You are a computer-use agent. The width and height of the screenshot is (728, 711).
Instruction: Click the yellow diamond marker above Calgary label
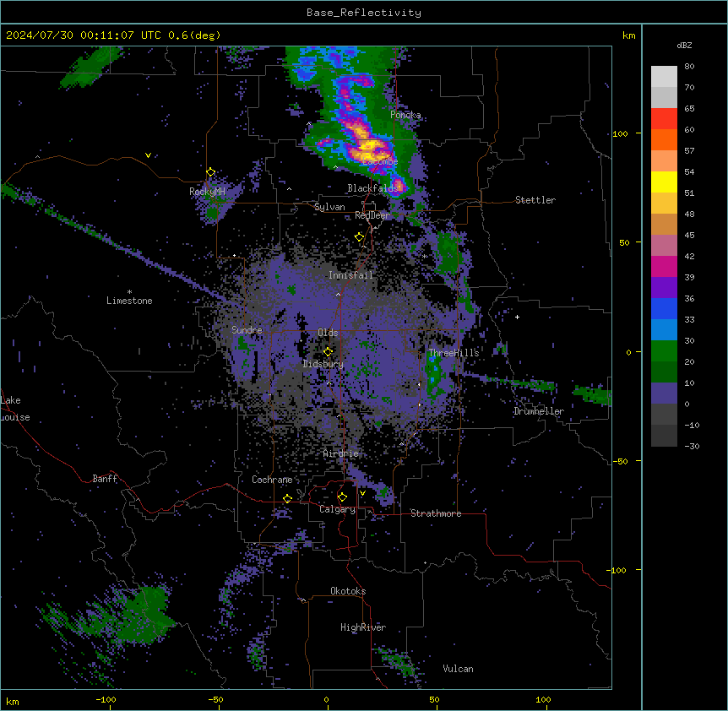pos(342,497)
